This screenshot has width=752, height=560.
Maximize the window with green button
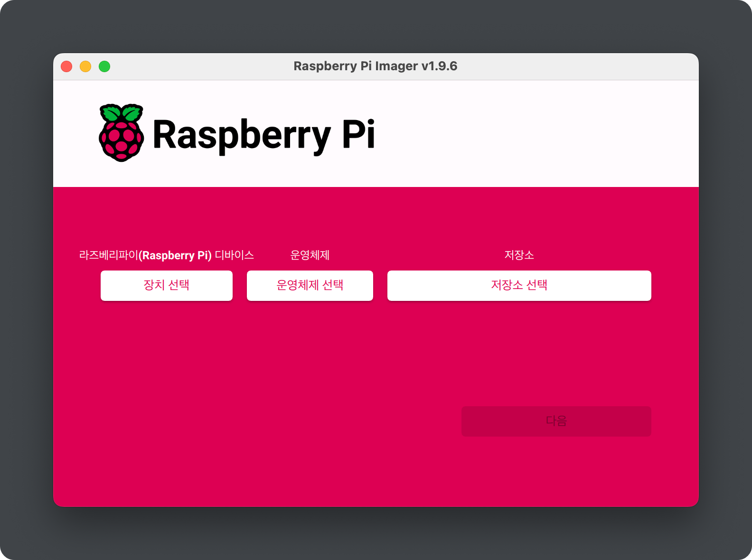[104, 66]
